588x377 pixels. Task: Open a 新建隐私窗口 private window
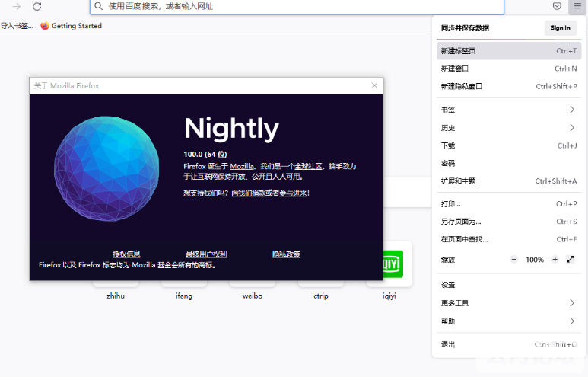[x=509, y=86]
